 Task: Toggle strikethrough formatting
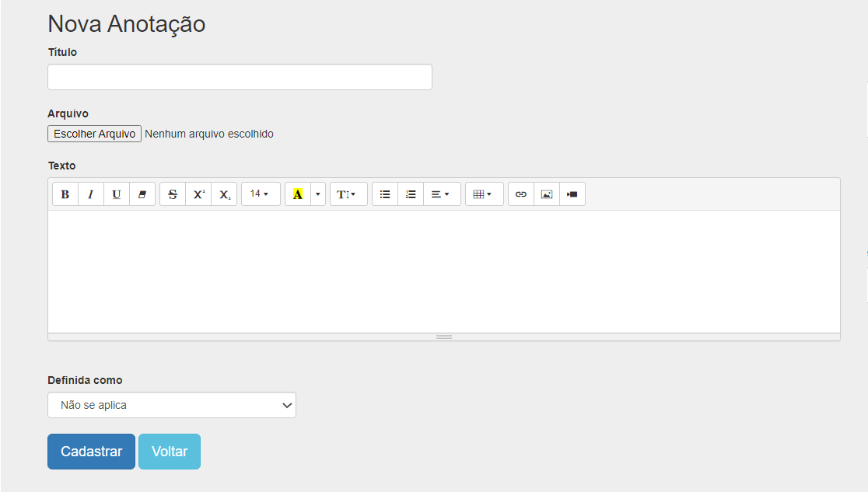[173, 194]
